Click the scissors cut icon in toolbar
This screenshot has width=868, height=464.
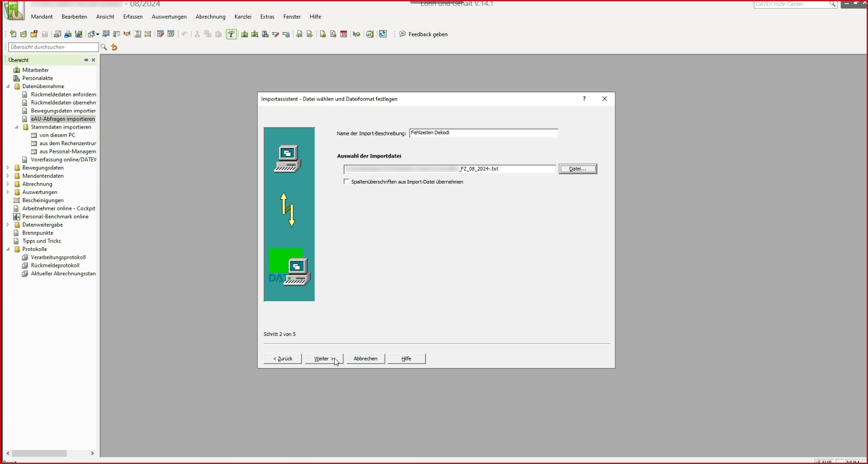[197, 34]
